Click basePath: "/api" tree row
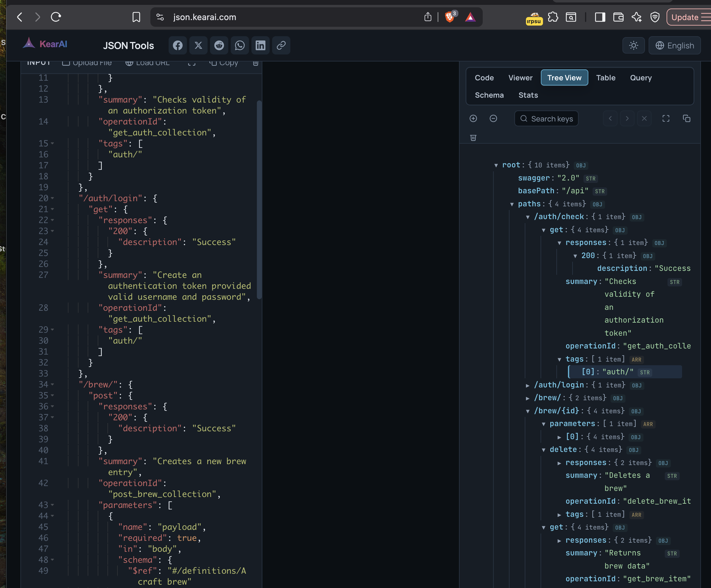Screen dimensions: 711x588 (562, 191)
